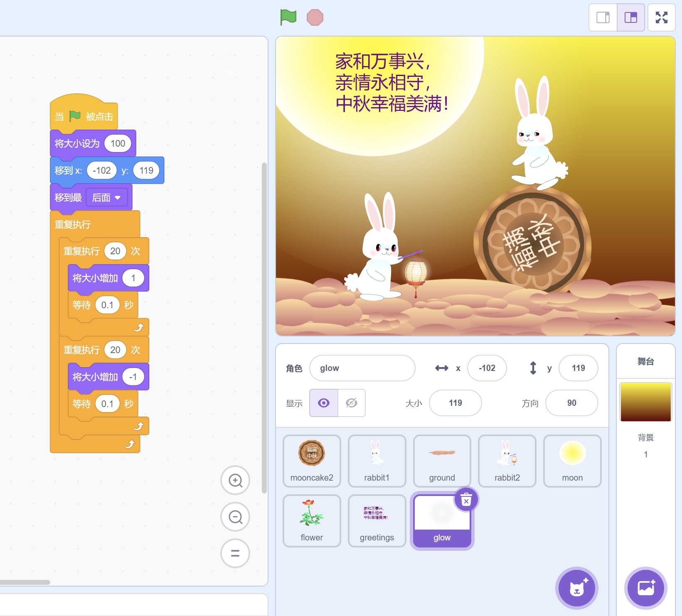This screenshot has height=616, width=682.
Task: Zoom into the code workspace with the plus magnifier
Action: point(235,481)
